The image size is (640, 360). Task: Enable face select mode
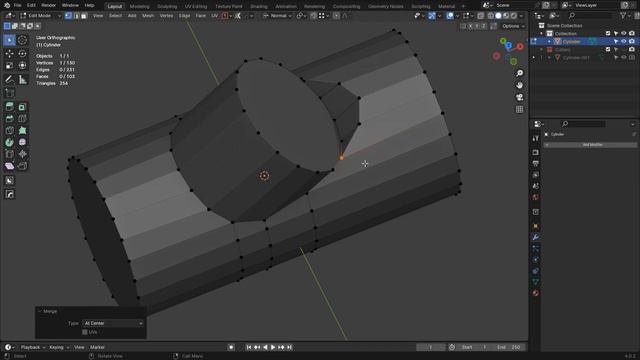84,16
